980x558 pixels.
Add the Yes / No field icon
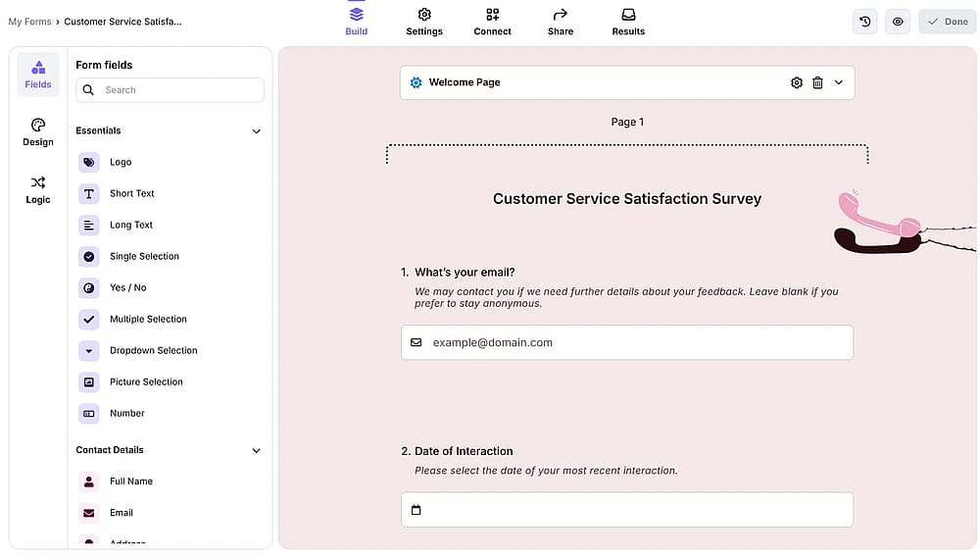(89, 287)
